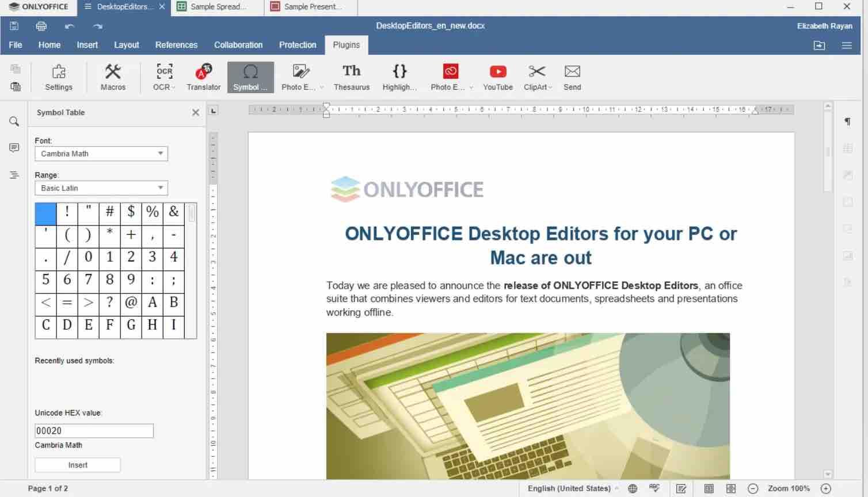The height and width of the screenshot is (497, 868).
Task: Switch to the Layout tab
Action: (x=127, y=45)
